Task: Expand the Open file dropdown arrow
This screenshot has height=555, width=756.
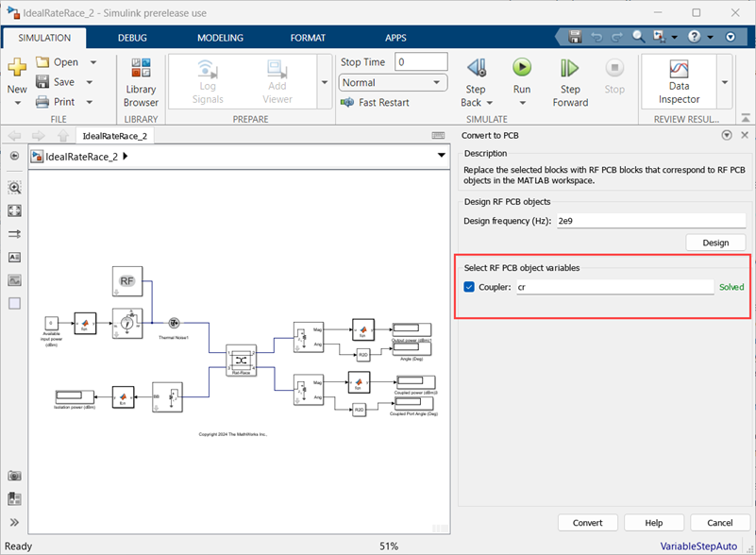Action: click(x=91, y=61)
